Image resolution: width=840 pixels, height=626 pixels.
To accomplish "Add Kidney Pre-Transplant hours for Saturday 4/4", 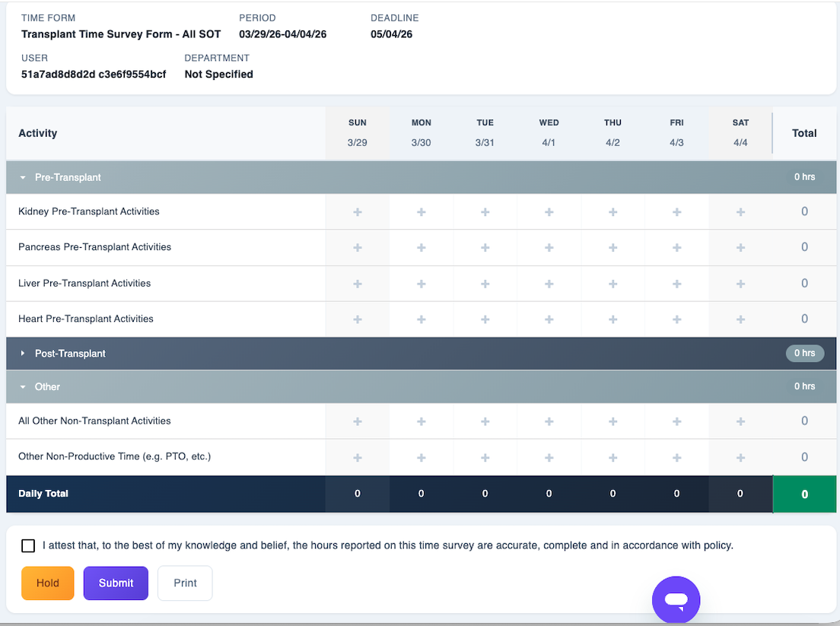I will click(x=740, y=212).
